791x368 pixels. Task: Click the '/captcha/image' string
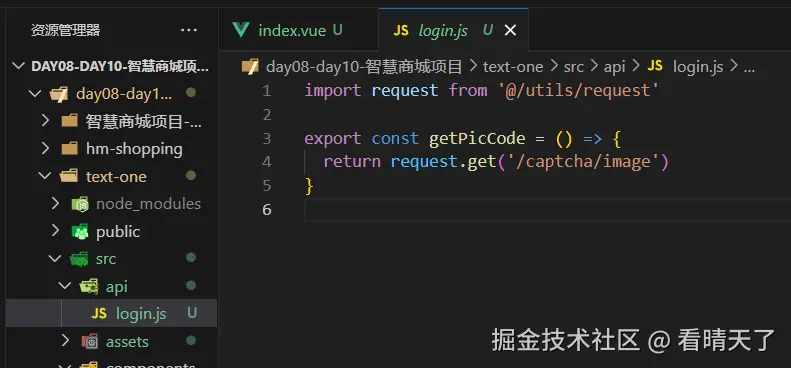pos(583,162)
